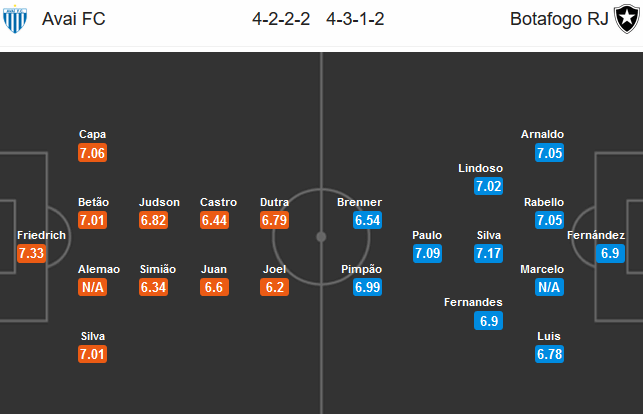Click Betão's 7.01 rating badge

92,220
